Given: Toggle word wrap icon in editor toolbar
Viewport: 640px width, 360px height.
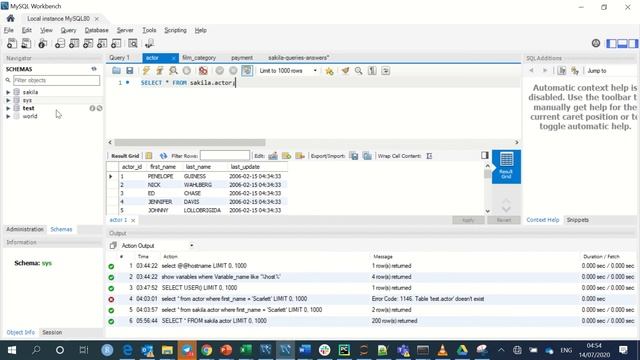Looking at the screenshot, I should point(386,71).
